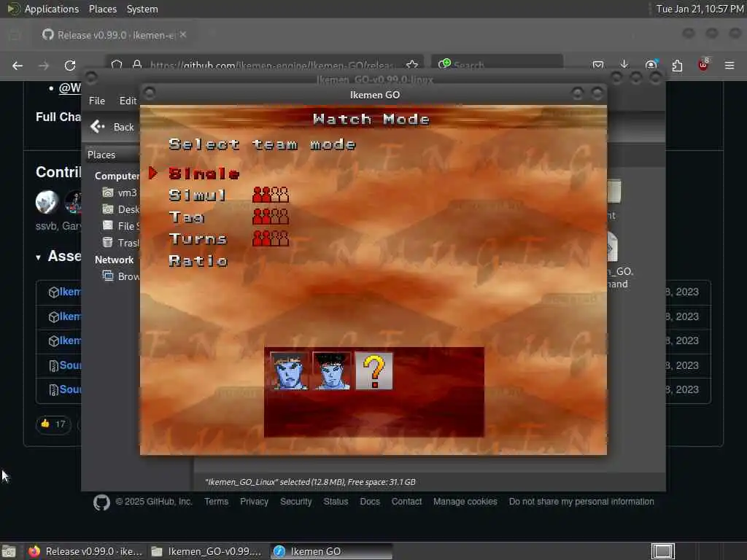747x560 pixels.
Task: Click the GitHub logo in the footer
Action: [x=101, y=502]
